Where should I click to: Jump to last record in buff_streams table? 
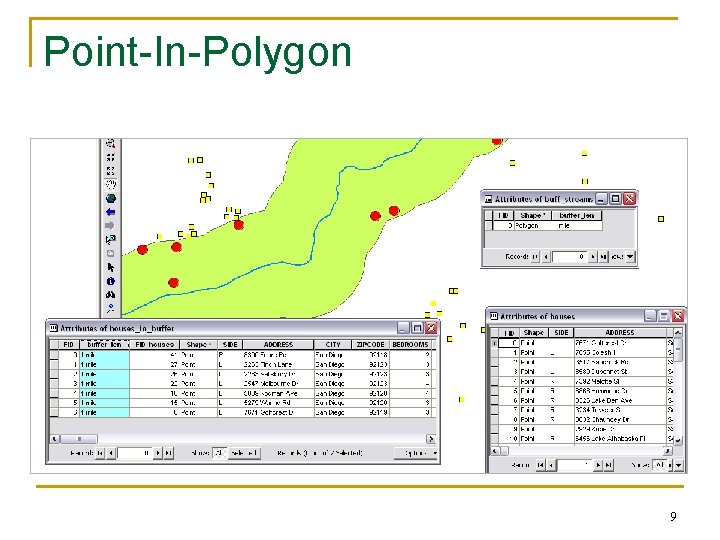(x=603, y=257)
